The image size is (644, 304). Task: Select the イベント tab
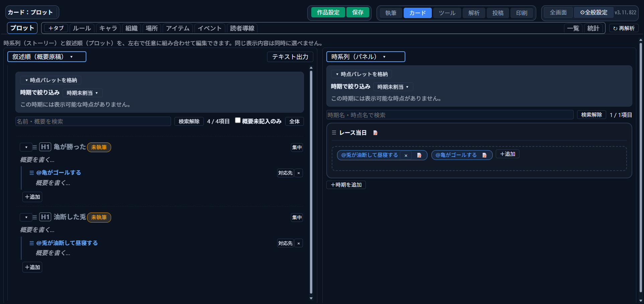click(x=210, y=28)
